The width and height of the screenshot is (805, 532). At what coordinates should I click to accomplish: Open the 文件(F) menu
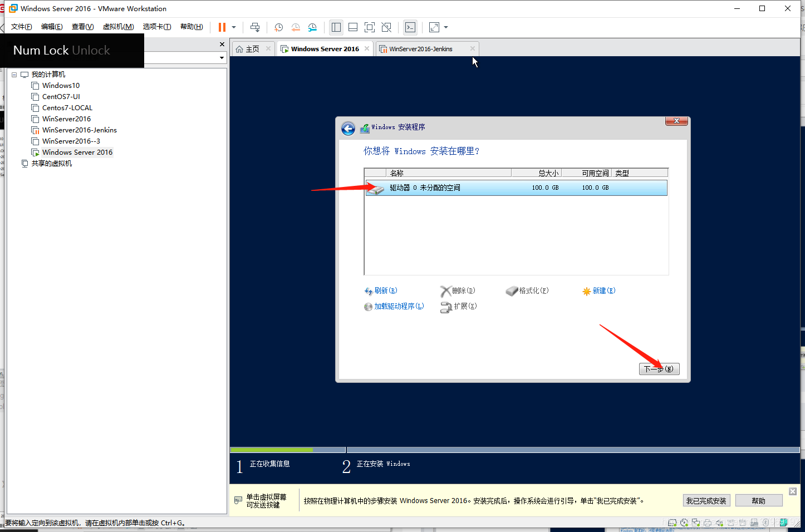tap(22, 27)
